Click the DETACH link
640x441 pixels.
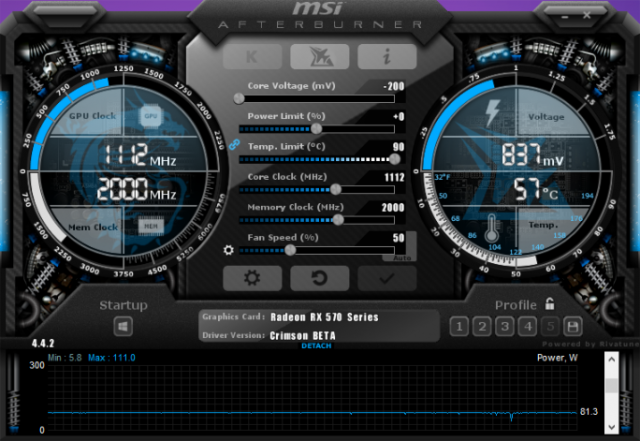(x=318, y=345)
